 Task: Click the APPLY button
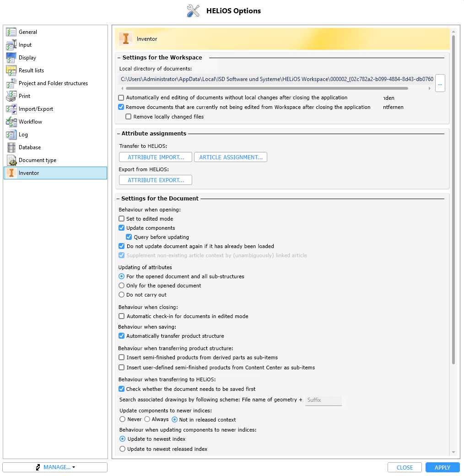442,467
